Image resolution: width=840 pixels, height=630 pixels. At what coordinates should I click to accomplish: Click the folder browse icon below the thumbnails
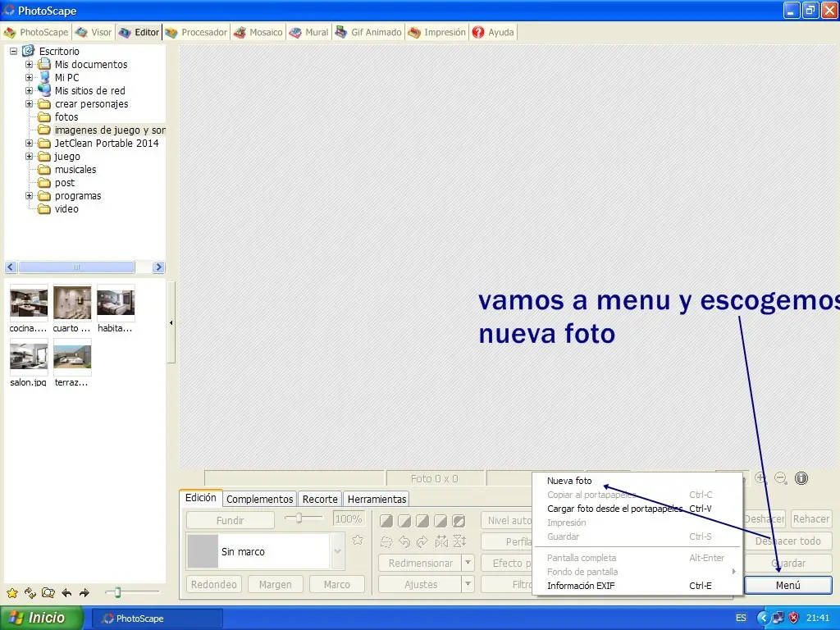tap(48, 592)
